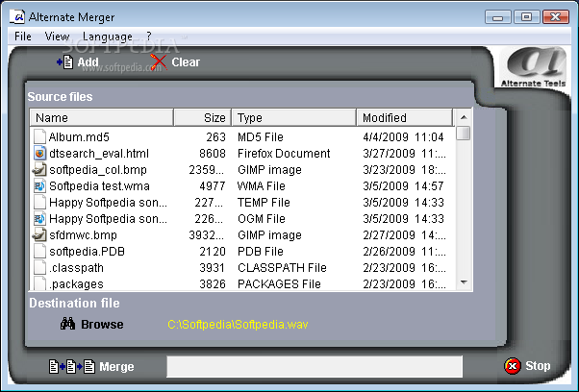This screenshot has width=579, height=392.
Task: Click the Add button label
Action: tap(88, 61)
